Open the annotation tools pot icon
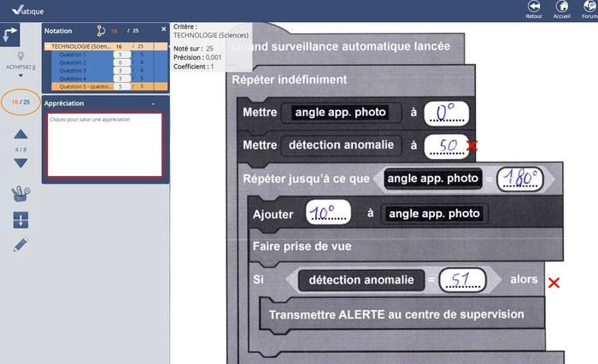The width and height of the screenshot is (598, 364). 21,193
